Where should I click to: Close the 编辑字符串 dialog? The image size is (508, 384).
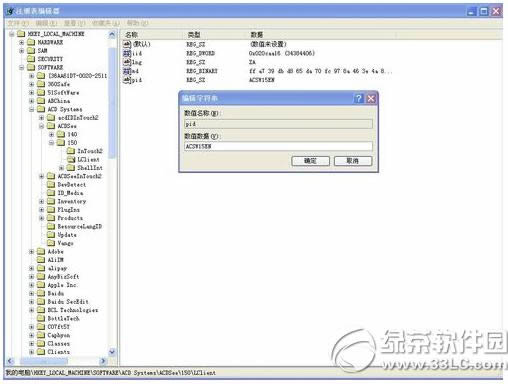[371, 98]
